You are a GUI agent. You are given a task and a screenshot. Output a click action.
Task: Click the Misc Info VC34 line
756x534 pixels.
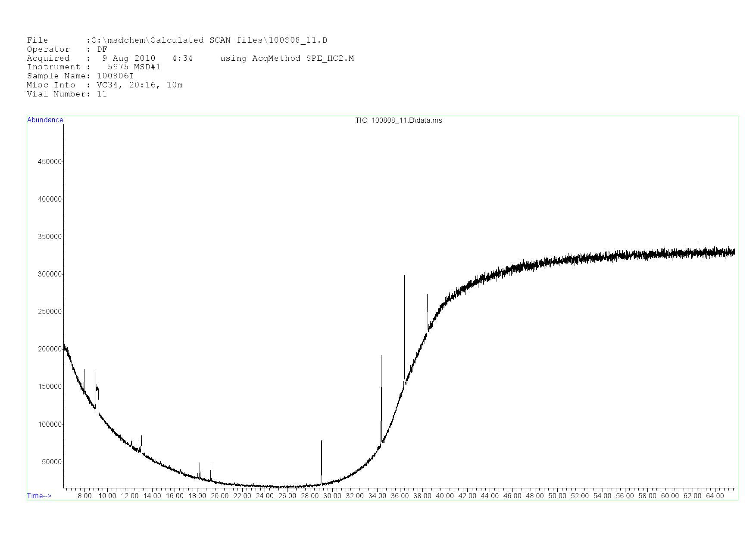(x=104, y=85)
